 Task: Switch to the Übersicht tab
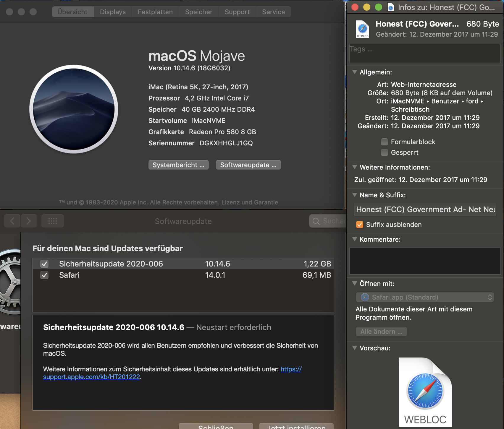[73, 12]
